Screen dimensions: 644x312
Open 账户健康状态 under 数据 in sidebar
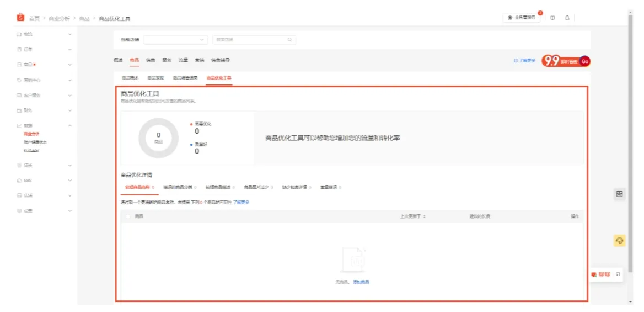pyautogui.click(x=35, y=142)
